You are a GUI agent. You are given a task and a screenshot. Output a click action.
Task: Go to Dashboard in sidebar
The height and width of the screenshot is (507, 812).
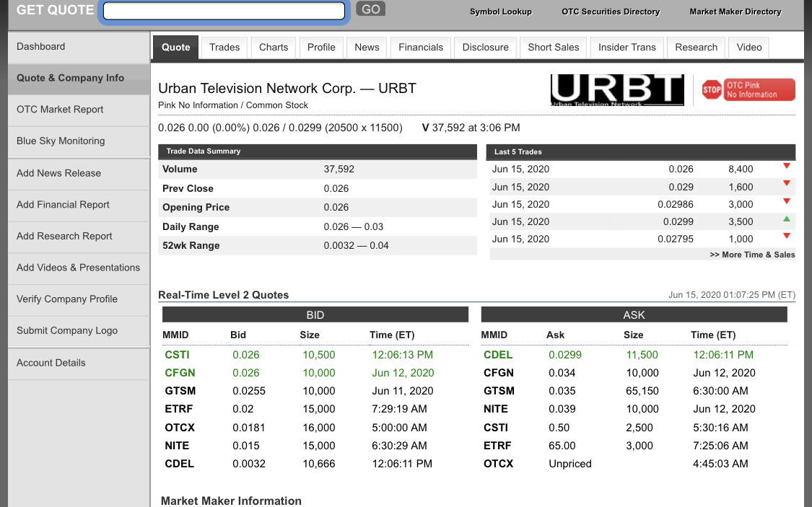tap(79, 47)
